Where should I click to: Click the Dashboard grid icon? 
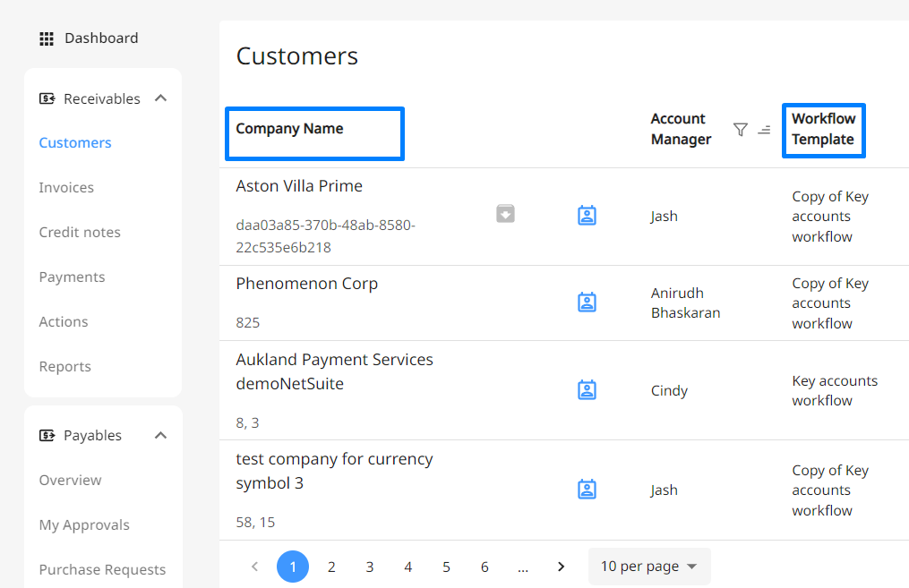tap(47, 38)
